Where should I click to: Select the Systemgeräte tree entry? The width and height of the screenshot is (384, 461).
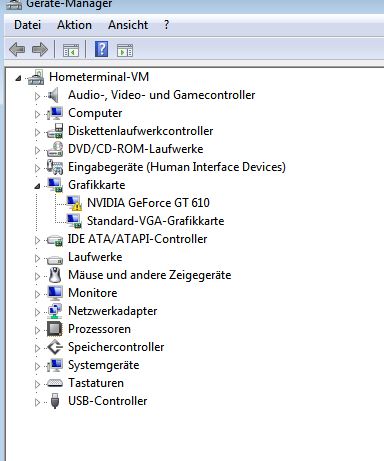103,365
